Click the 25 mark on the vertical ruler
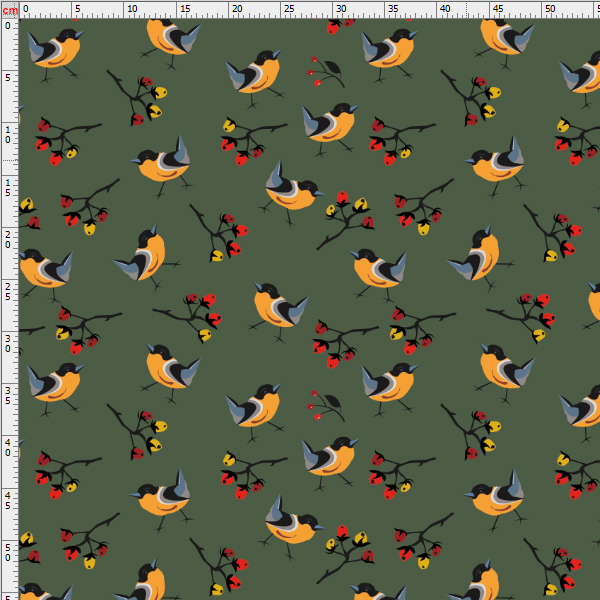This screenshot has height=600, width=600. point(8,292)
